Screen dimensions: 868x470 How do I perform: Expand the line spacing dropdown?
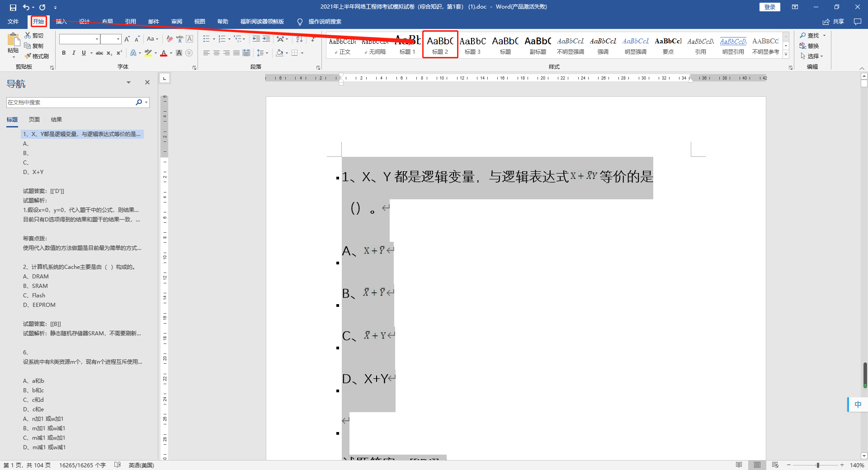[x=267, y=53]
